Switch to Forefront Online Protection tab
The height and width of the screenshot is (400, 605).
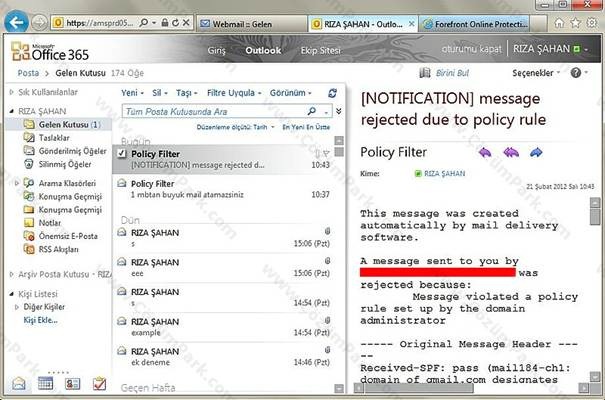(x=475, y=24)
